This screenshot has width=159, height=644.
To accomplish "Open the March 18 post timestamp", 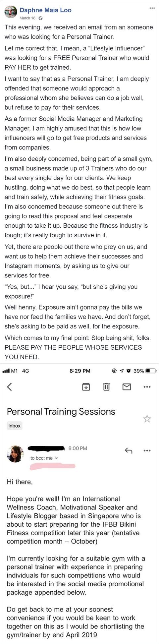I will [x=27, y=18].
